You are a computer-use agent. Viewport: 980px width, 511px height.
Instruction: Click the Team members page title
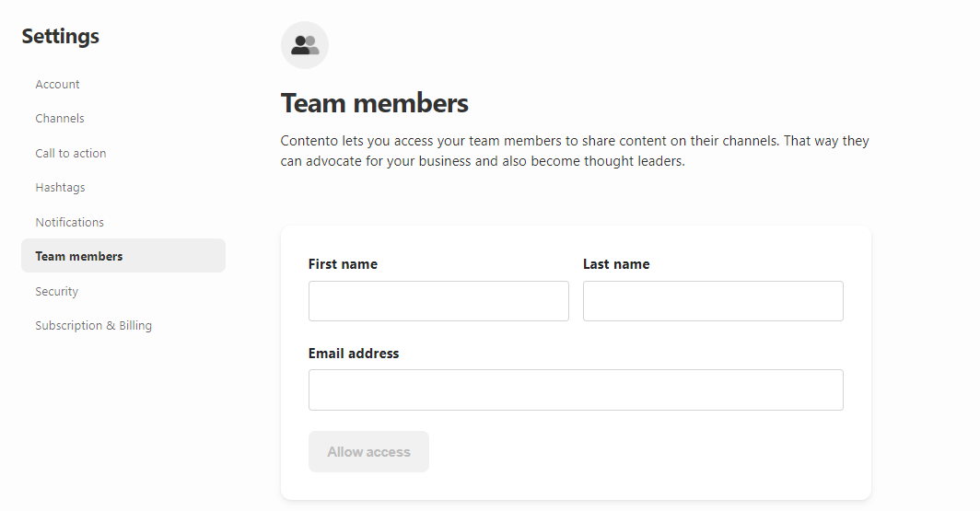point(374,103)
